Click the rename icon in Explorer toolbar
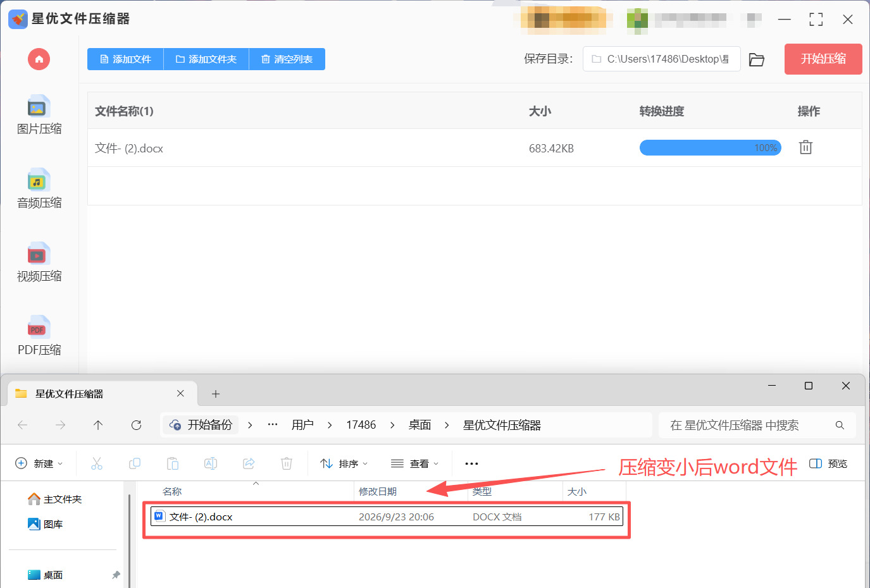Image resolution: width=870 pixels, height=588 pixels. coord(211,463)
